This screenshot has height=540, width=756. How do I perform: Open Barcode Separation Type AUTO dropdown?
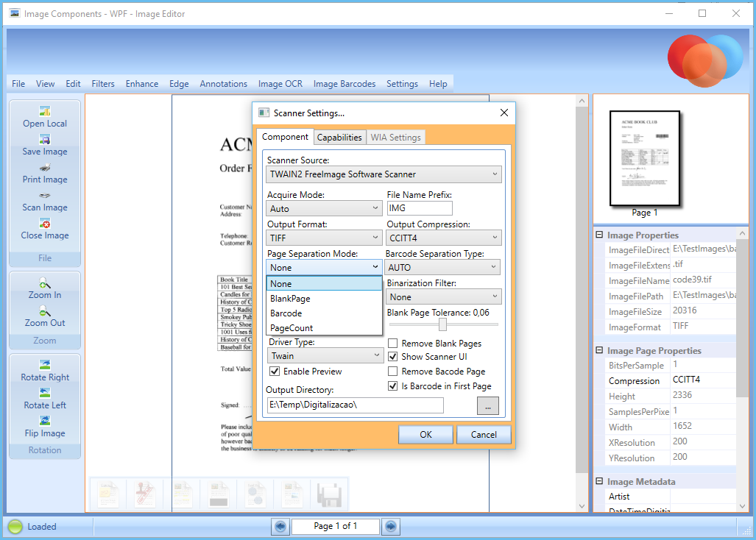(x=442, y=267)
